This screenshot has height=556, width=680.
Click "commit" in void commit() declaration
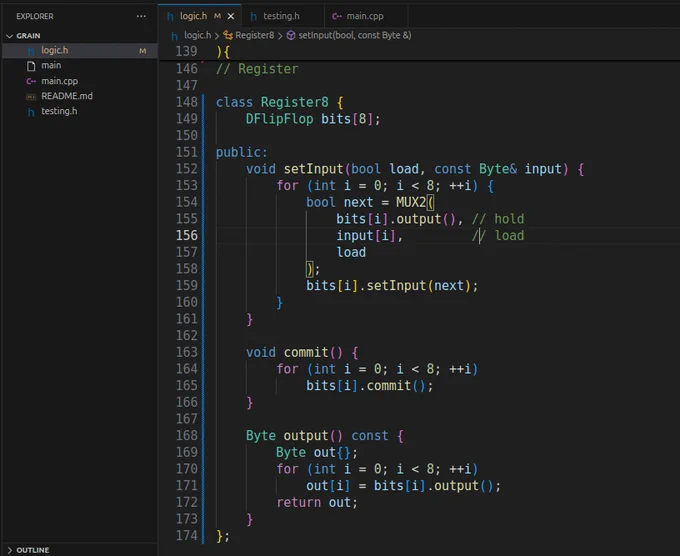point(306,352)
